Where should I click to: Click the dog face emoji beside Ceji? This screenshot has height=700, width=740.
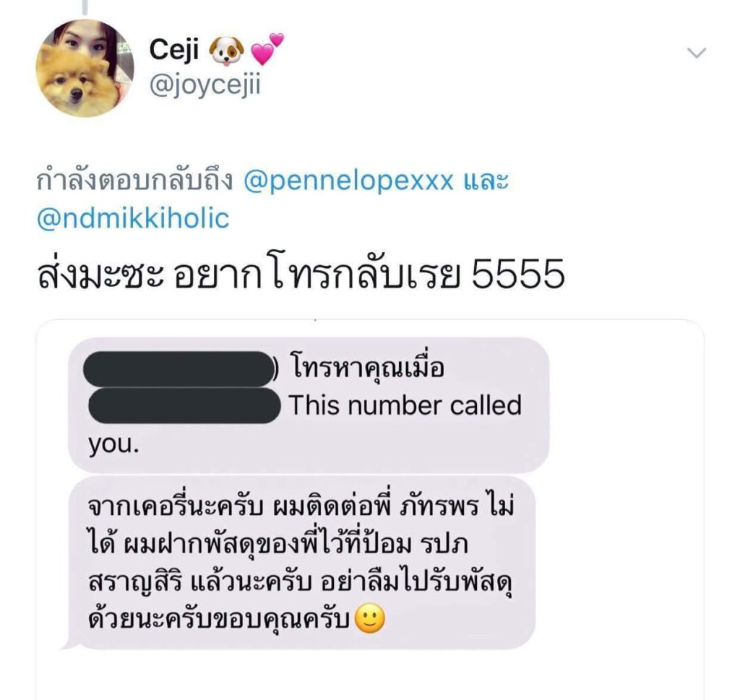coord(226,51)
